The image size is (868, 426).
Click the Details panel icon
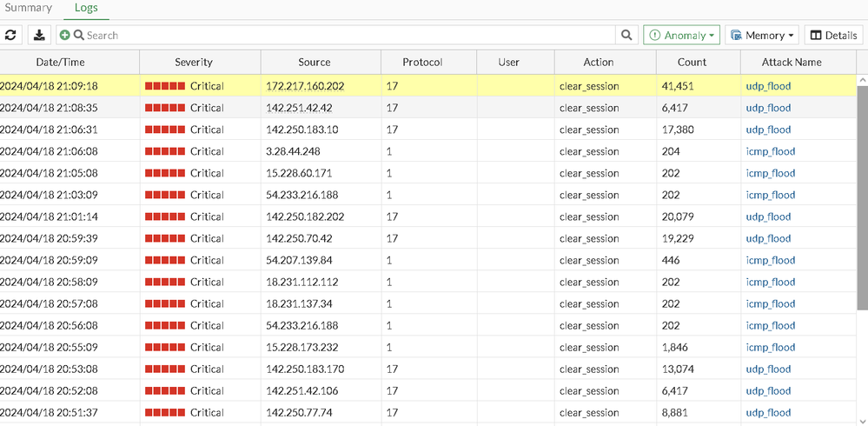tap(816, 36)
